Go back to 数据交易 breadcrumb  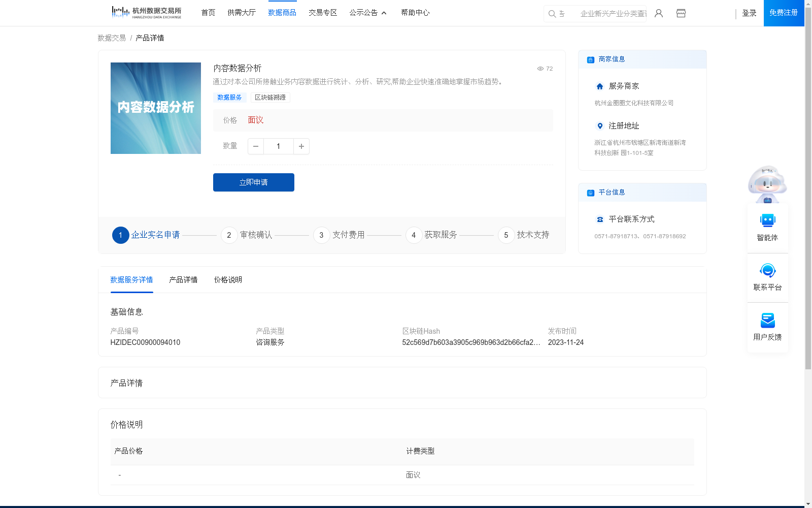click(x=112, y=38)
